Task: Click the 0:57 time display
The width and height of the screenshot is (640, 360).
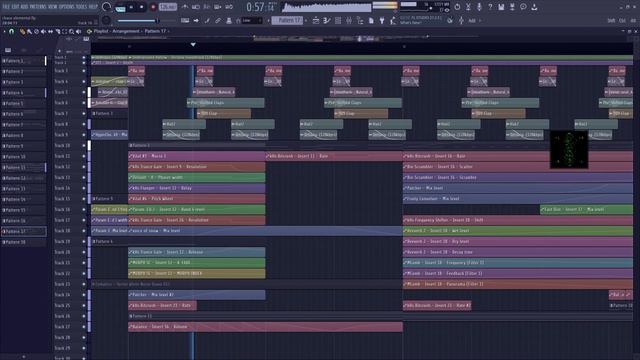Action: (x=261, y=7)
